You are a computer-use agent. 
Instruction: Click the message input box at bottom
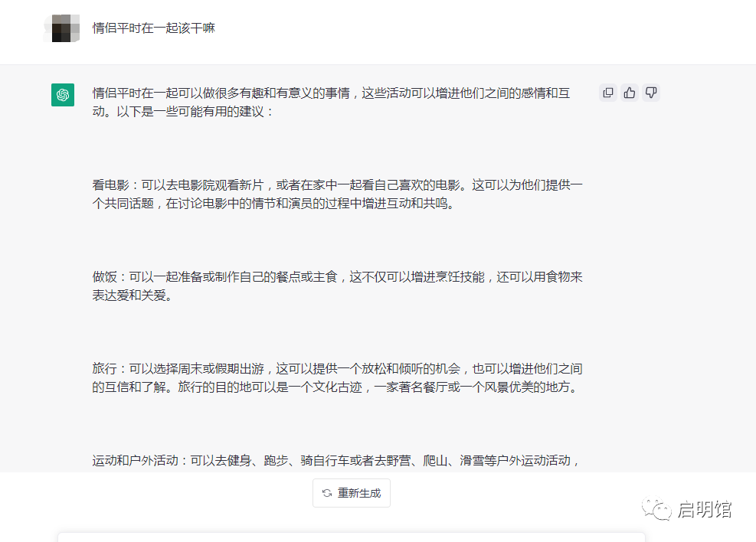tap(352, 537)
